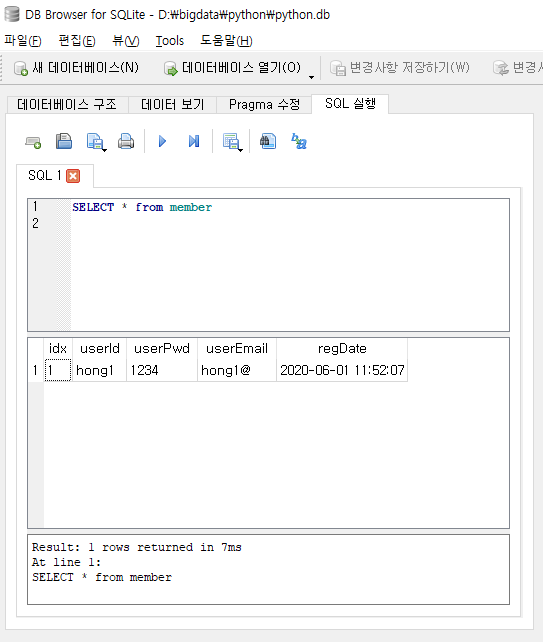Viewport: 543px width, 642px height.
Task: Click the userId column header
Action: point(100,348)
